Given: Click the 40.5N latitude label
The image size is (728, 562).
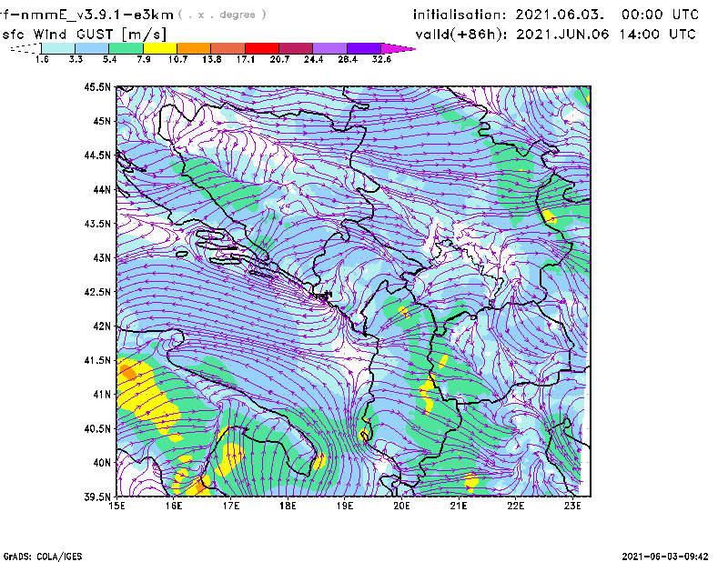Looking at the screenshot, I should coord(97,428).
